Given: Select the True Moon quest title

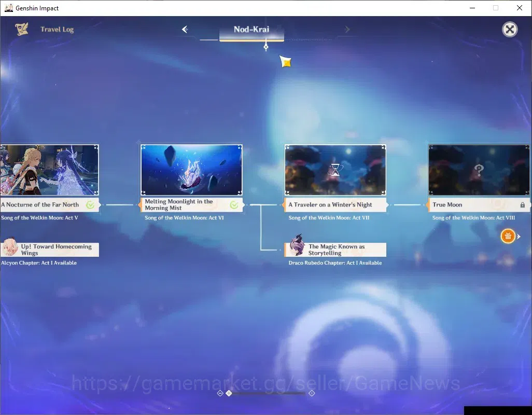Looking at the screenshot, I should (447, 204).
